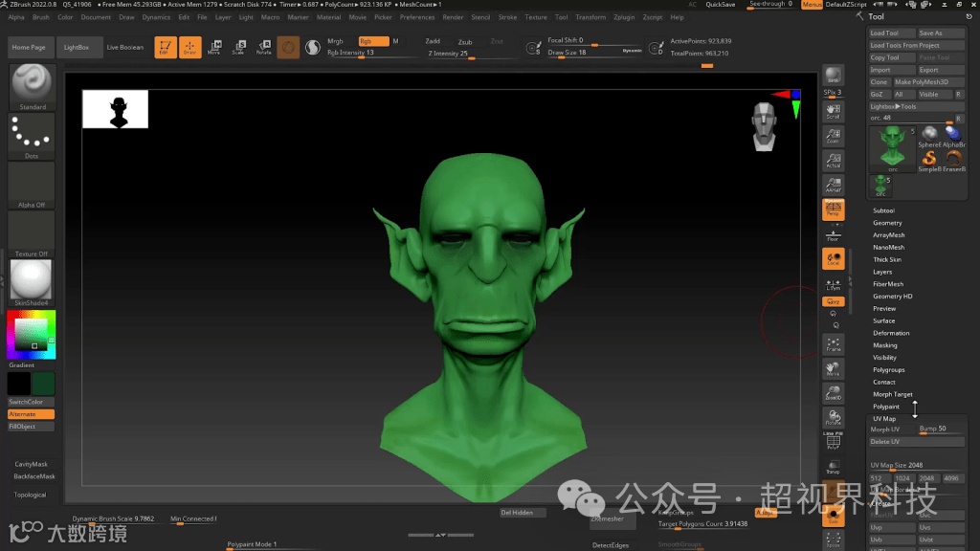Image resolution: width=980 pixels, height=551 pixels.
Task: Click the Edit mode icon
Action: (165, 47)
